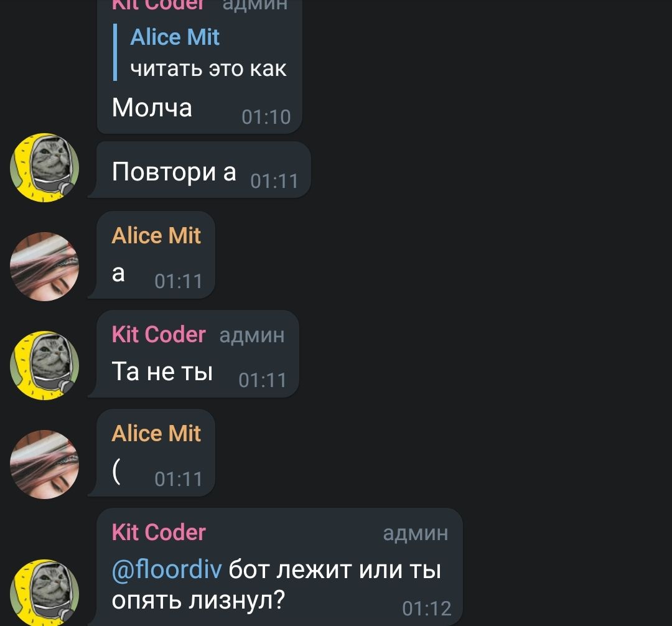The image size is (672, 626).
Task: Click the 01:10 timestamp next to "Молча"
Action: [266, 117]
